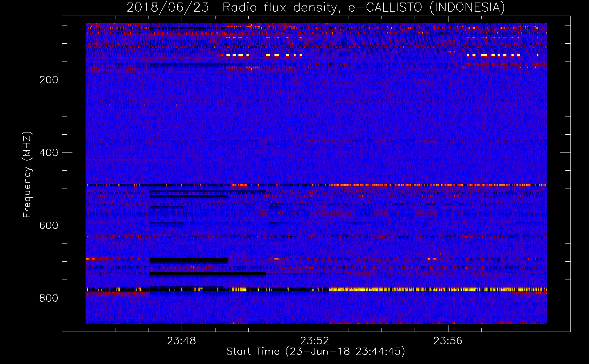Viewport: 589px width, 364px height.
Task: Click the 23:48 time tick label
Action: [181, 341]
